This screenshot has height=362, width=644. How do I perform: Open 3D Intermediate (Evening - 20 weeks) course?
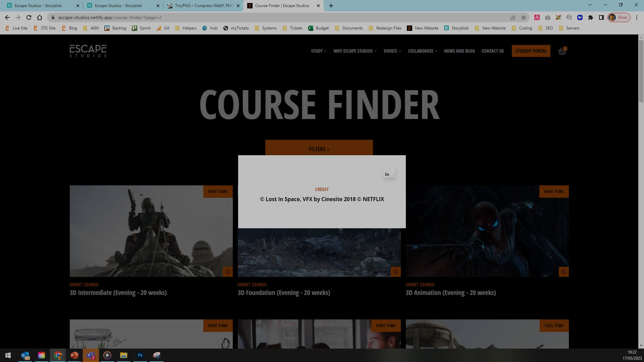click(118, 293)
